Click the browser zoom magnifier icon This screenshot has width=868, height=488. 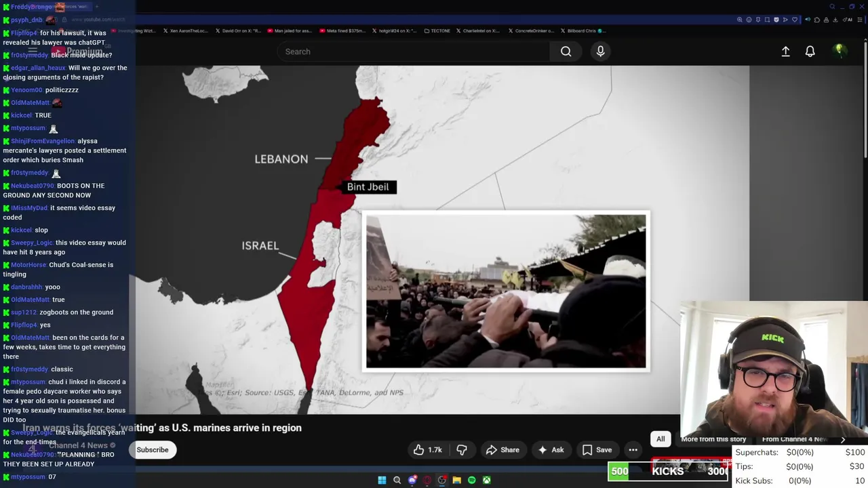tap(739, 20)
